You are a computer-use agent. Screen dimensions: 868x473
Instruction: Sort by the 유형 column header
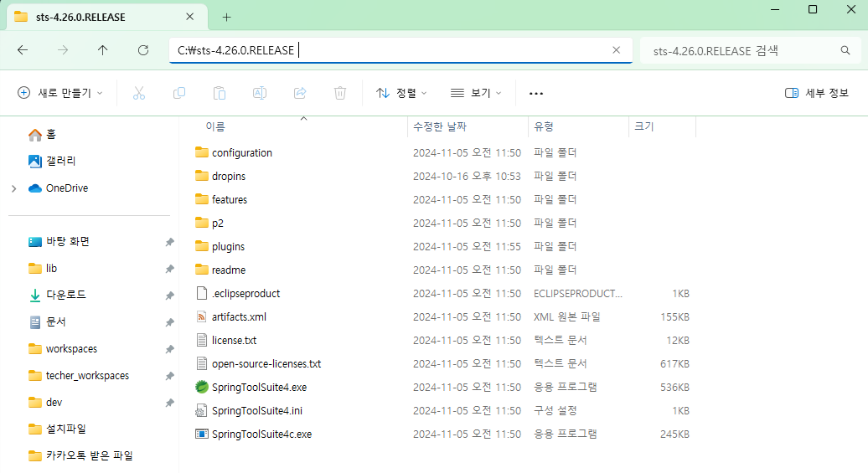tap(544, 126)
